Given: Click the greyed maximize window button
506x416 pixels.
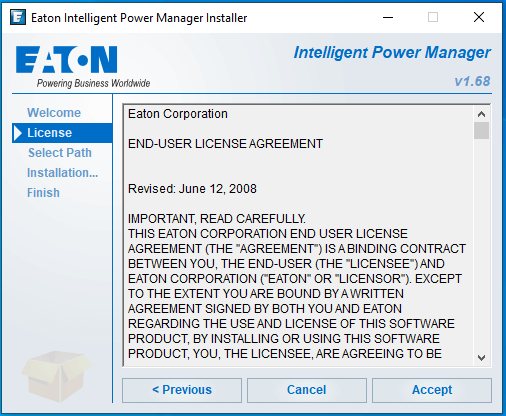Looking at the screenshot, I should point(433,17).
